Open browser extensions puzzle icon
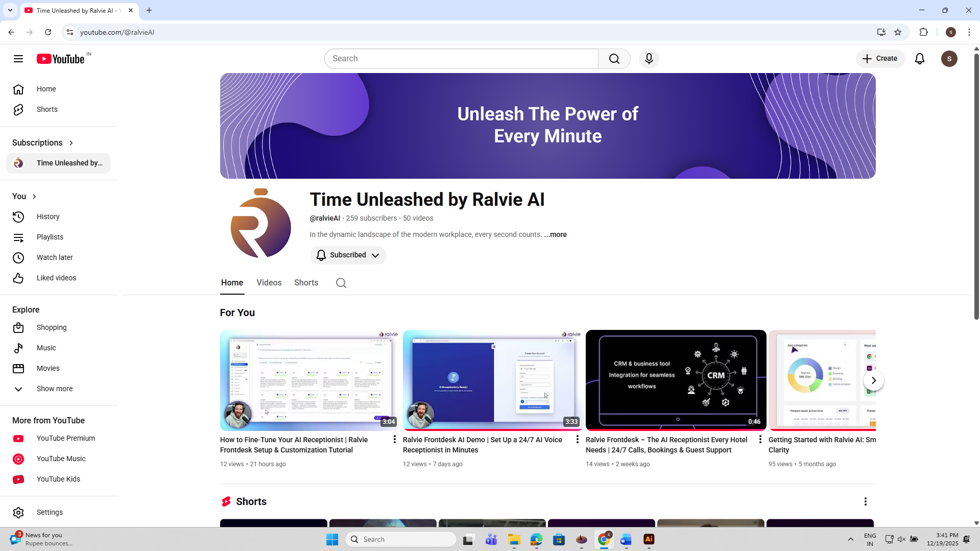 923,32
